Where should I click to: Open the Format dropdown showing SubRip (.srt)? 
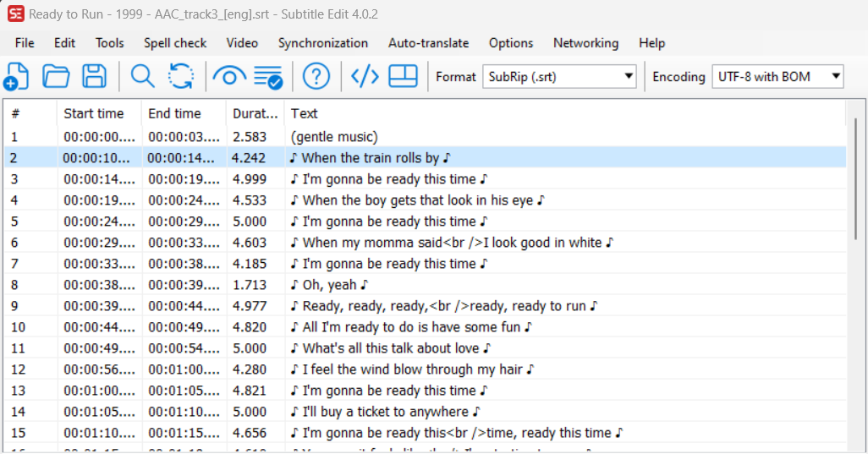coord(560,77)
